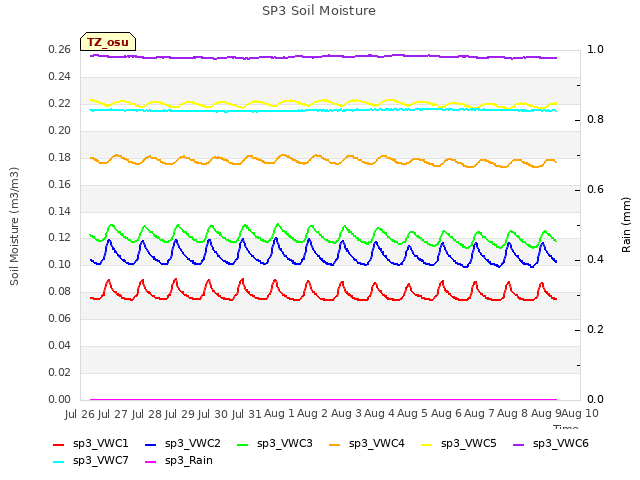The width and height of the screenshot is (640, 480).
Task: Click the TZ_osu annotation label
Action: [x=108, y=42]
